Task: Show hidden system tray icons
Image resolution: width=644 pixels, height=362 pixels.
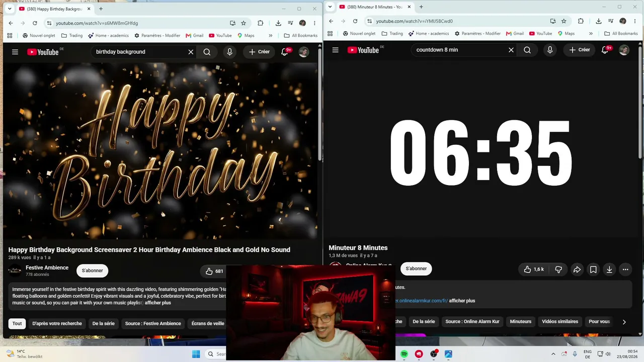Action: pyautogui.click(x=553, y=354)
